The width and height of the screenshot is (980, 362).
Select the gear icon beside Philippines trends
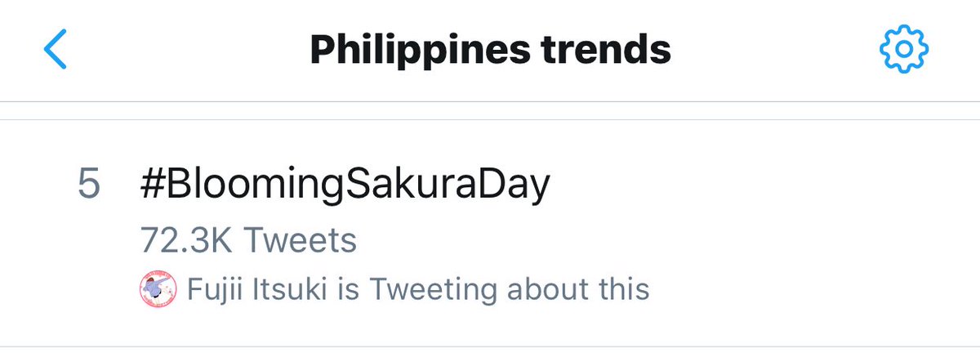[905, 51]
